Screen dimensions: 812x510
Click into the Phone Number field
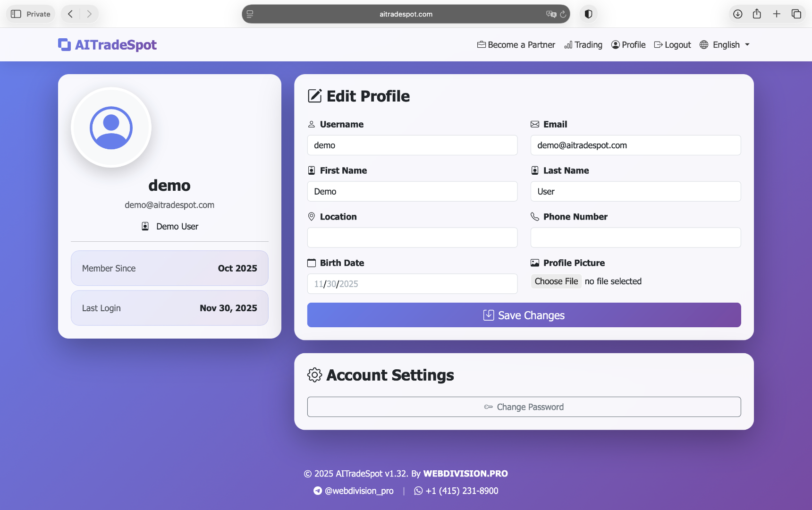(x=635, y=238)
